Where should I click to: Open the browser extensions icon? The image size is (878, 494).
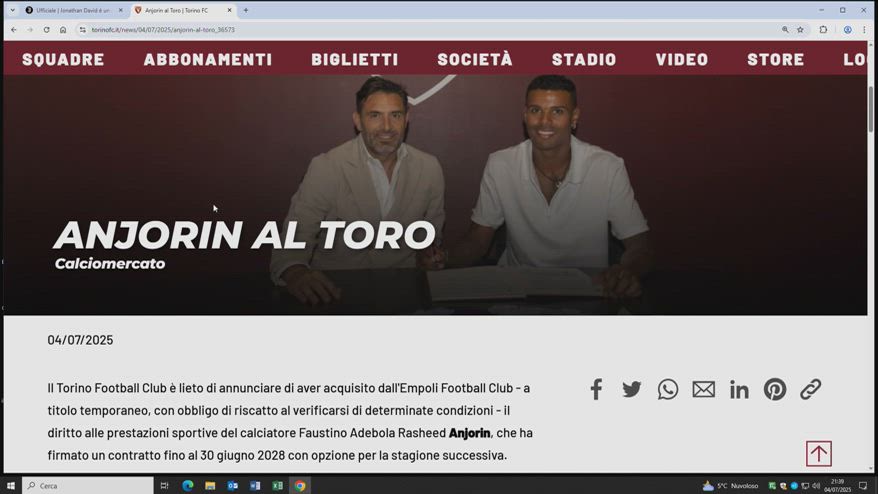(823, 30)
